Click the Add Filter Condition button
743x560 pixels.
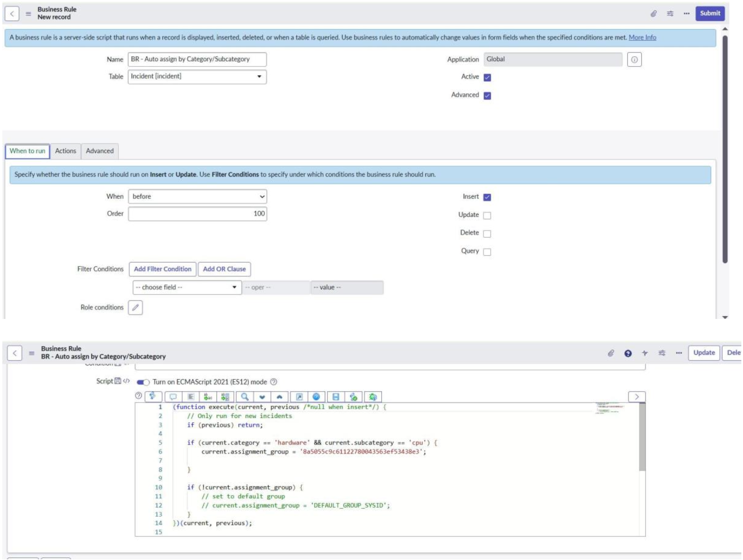(x=163, y=269)
